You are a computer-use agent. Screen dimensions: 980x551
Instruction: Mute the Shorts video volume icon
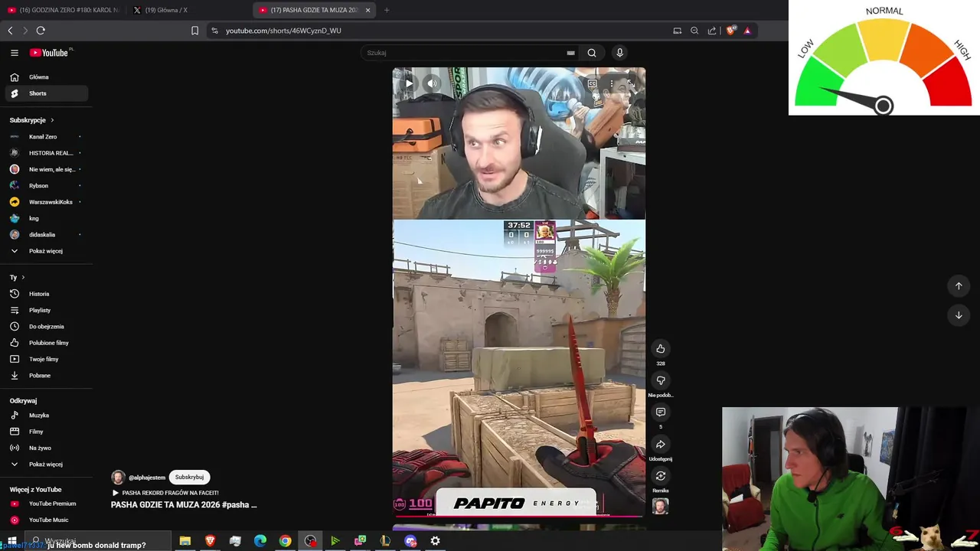click(433, 83)
